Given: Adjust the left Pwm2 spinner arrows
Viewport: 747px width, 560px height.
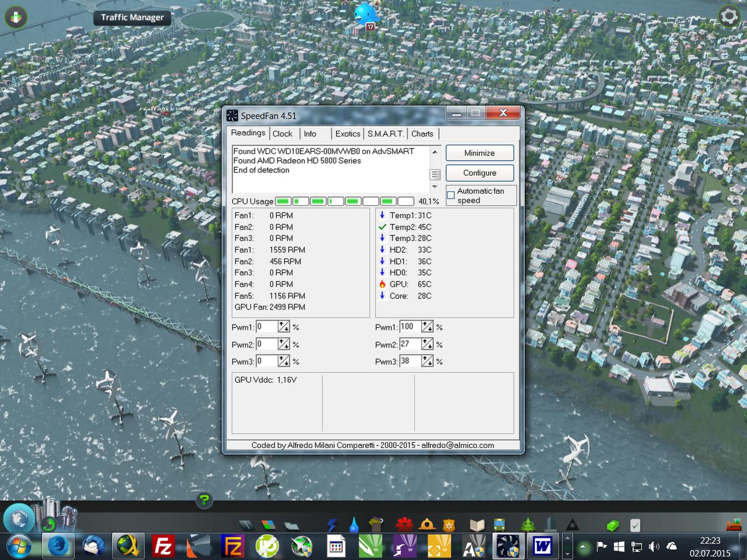Looking at the screenshot, I should tap(284, 345).
